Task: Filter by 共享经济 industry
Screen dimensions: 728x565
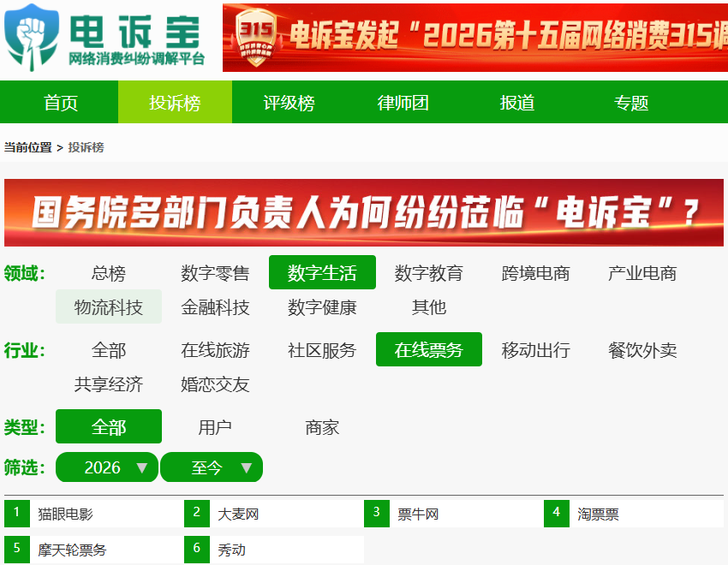Action: click(109, 384)
